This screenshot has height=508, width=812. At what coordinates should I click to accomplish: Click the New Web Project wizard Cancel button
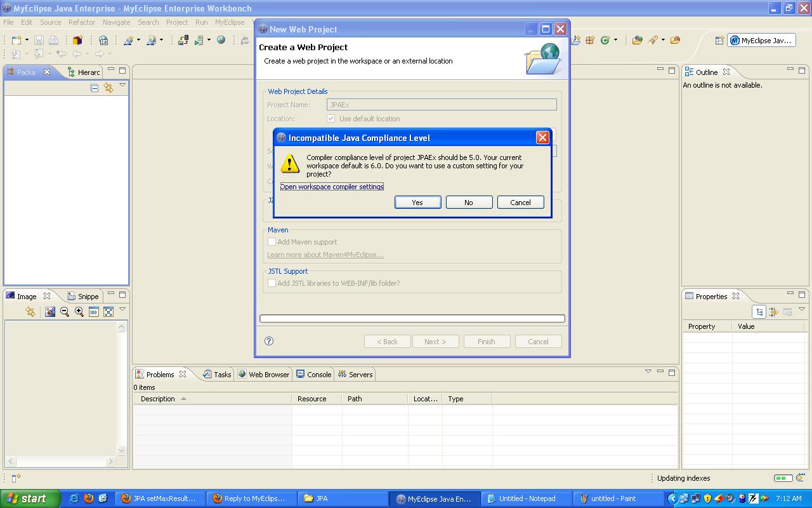click(x=538, y=342)
